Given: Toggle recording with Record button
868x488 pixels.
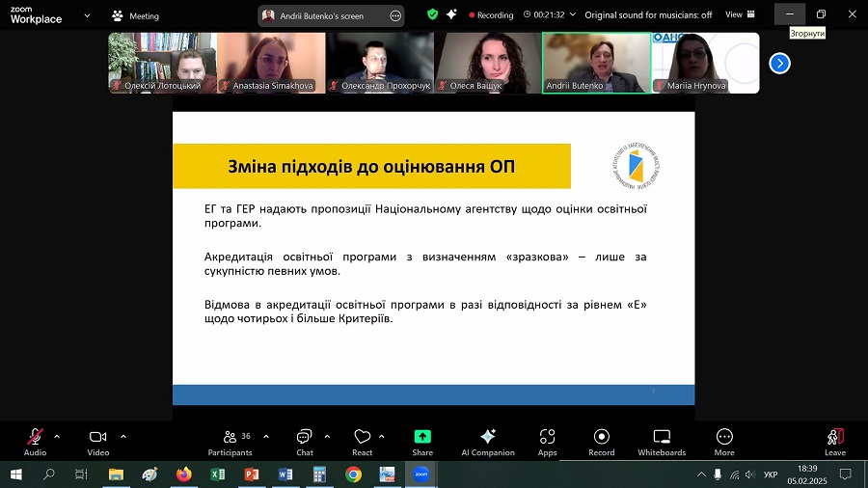Looking at the screenshot, I should pos(602,442).
